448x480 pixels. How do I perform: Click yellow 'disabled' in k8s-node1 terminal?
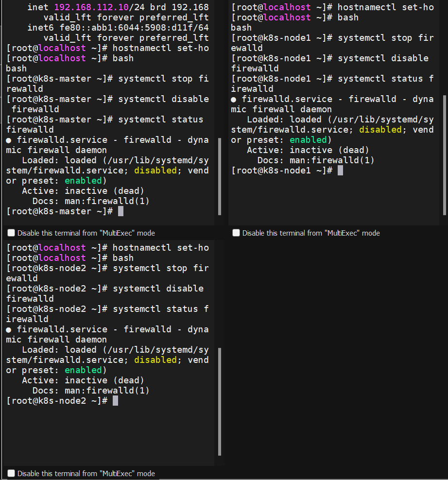point(380,130)
